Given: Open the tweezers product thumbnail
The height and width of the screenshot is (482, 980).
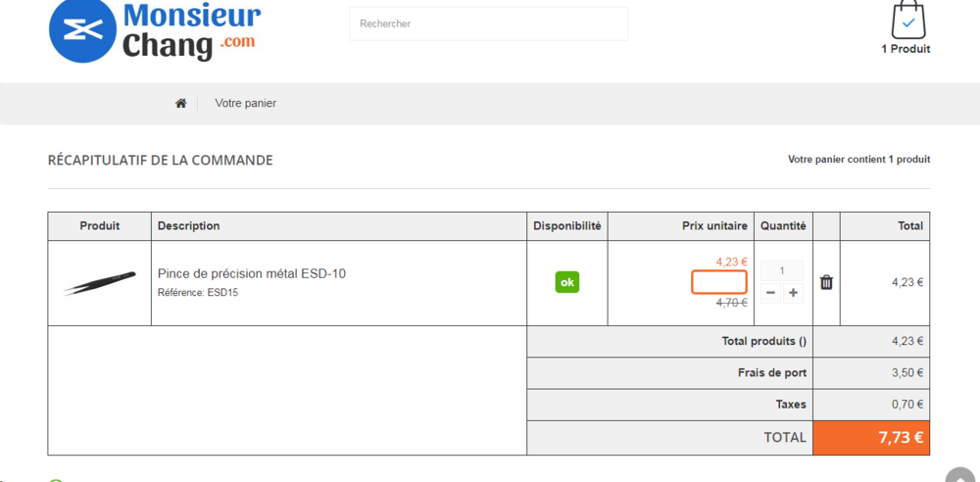Looking at the screenshot, I should tap(100, 282).
